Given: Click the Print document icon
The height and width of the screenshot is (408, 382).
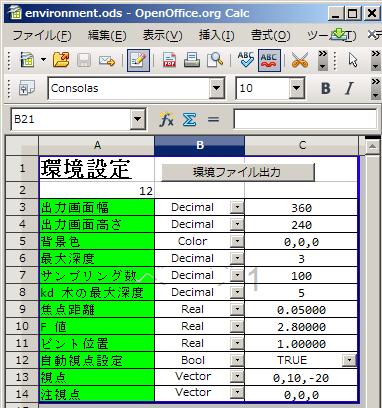Looking at the screenshot, I should click(x=192, y=61).
